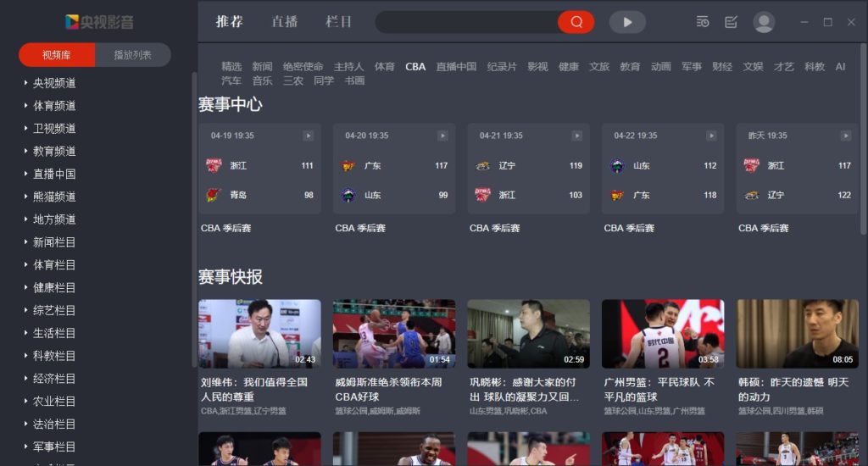Click 山东 team logo in 04-20 match
Screen dimensions: 868x466
coord(348,195)
